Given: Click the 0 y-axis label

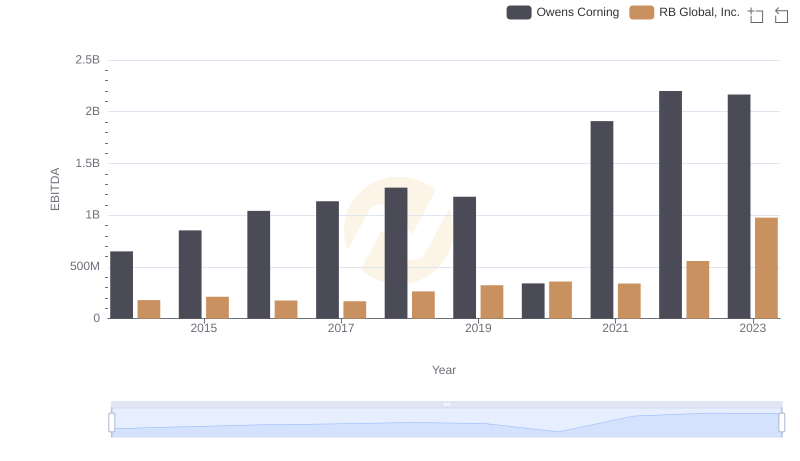Looking at the screenshot, I should pyautogui.click(x=96, y=318).
